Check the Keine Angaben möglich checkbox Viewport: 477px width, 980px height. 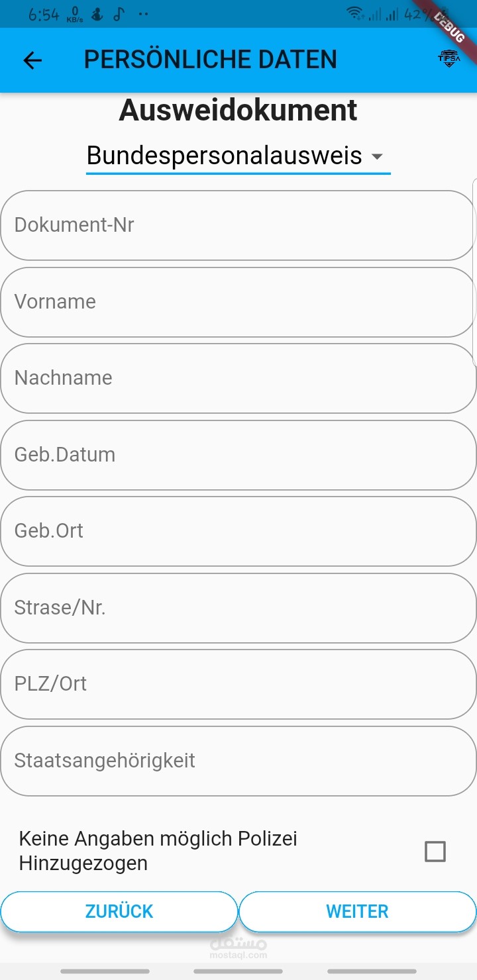tap(435, 851)
